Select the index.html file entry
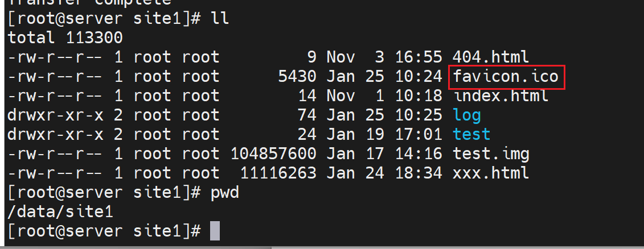 coord(501,96)
